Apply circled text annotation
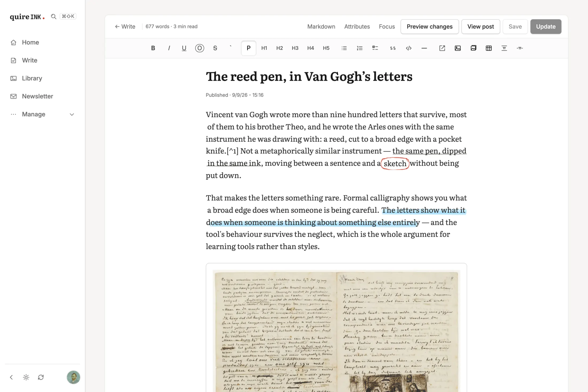Image resolution: width=588 pixels, height=392 pixels. (x=199, y=48)
